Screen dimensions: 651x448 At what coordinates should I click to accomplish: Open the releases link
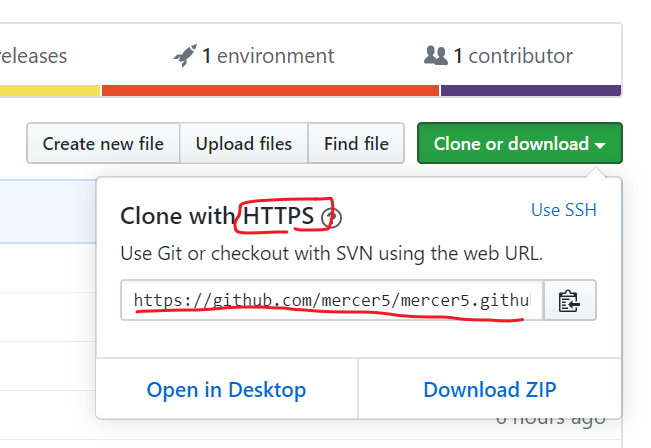click(x=33, y=56)
